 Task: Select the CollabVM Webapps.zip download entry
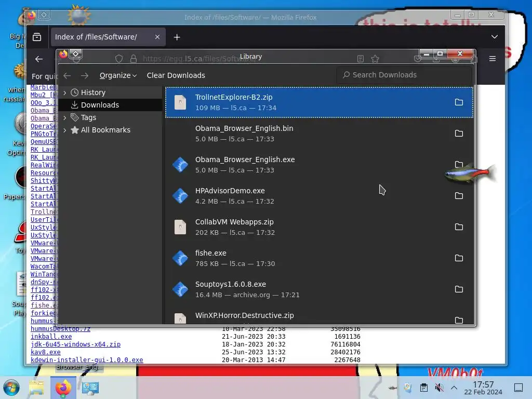(x=319, y=227)
